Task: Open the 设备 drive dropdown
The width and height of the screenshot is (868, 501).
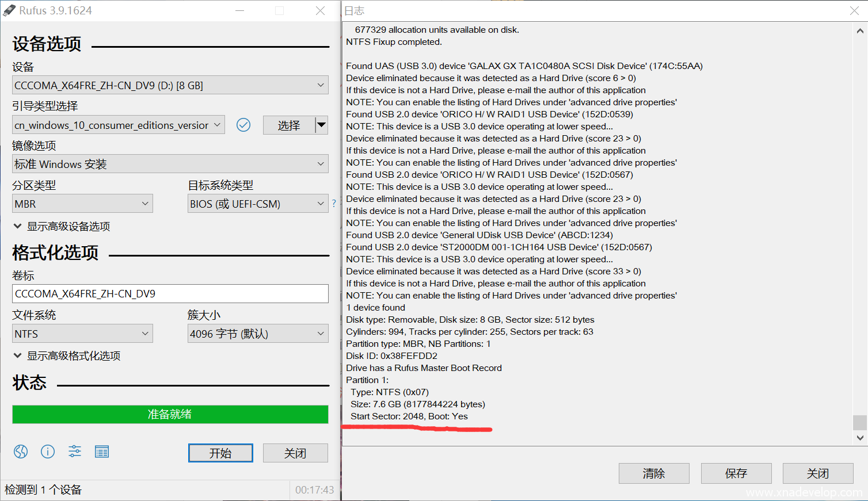Action: coord(170,85)
